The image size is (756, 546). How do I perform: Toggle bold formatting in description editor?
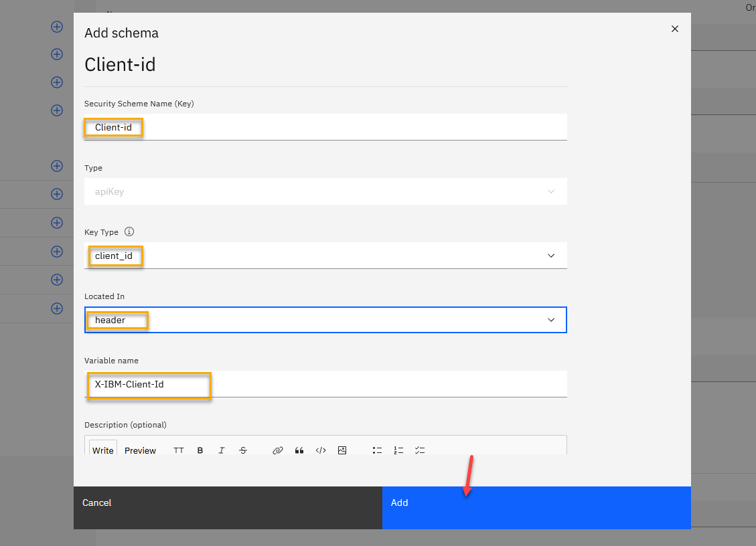200,450
